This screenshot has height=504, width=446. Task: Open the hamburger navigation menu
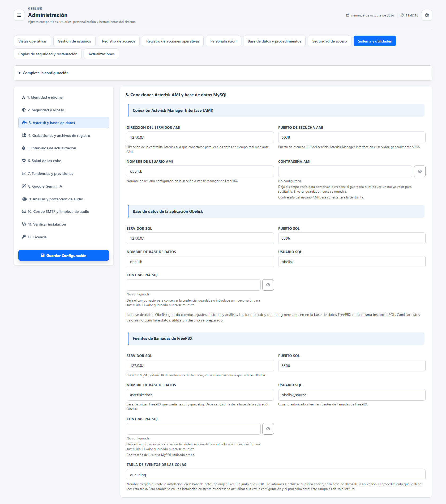click(x=19, y=15)
